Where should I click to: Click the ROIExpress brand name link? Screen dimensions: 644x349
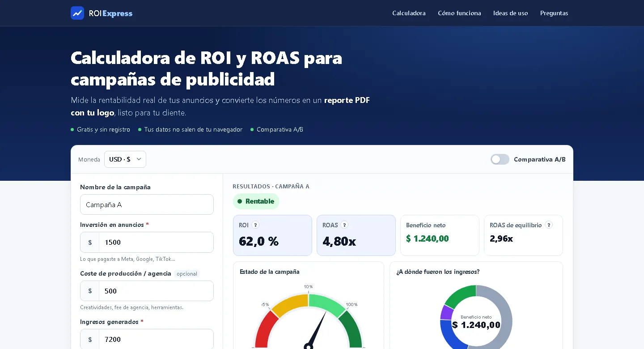pyautogui.click(x=110, y=13)
